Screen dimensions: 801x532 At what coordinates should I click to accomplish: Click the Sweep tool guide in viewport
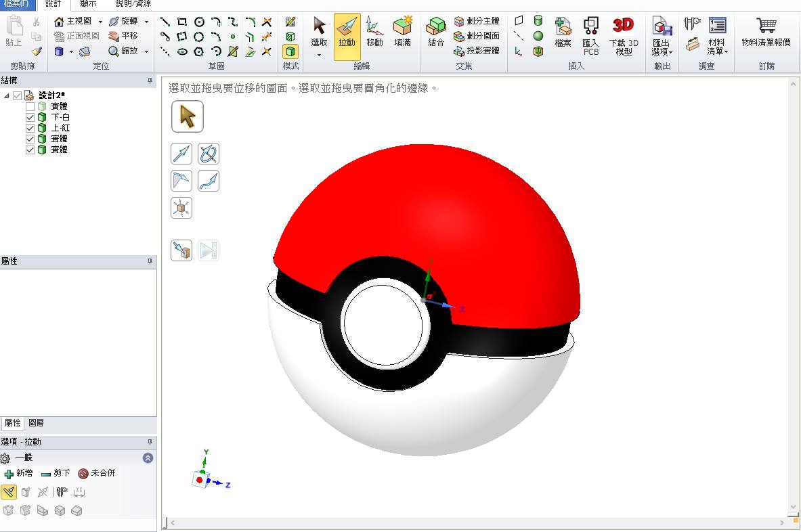pos(209,181)
